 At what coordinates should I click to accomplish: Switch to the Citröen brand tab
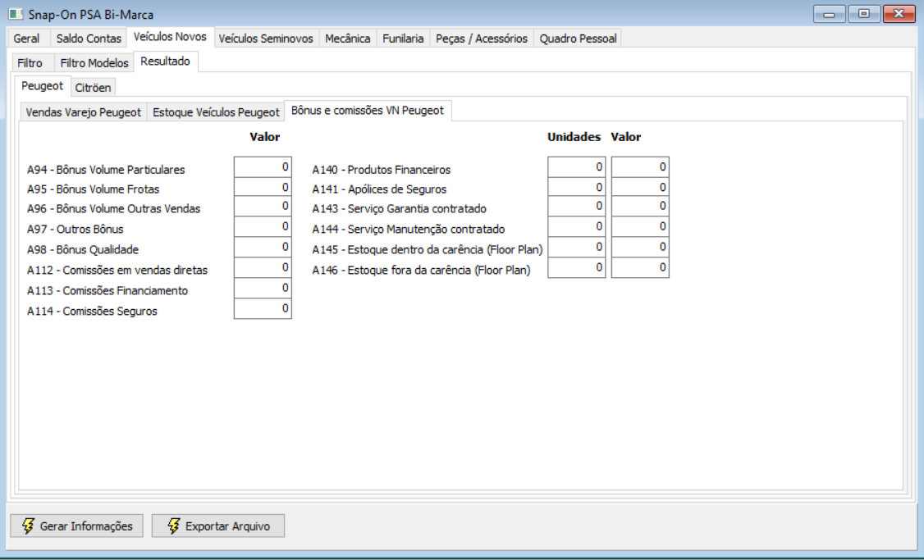[x=93, y=88]
